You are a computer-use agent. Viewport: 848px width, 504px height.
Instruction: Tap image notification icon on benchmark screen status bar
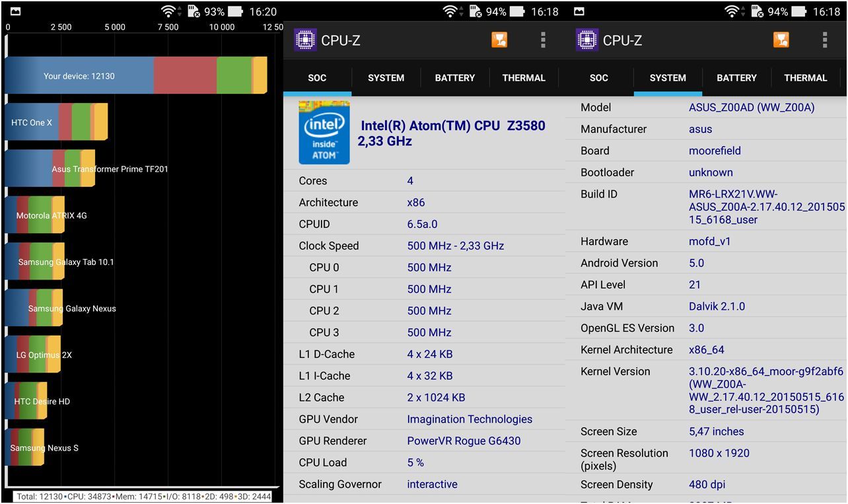[15, 11]
